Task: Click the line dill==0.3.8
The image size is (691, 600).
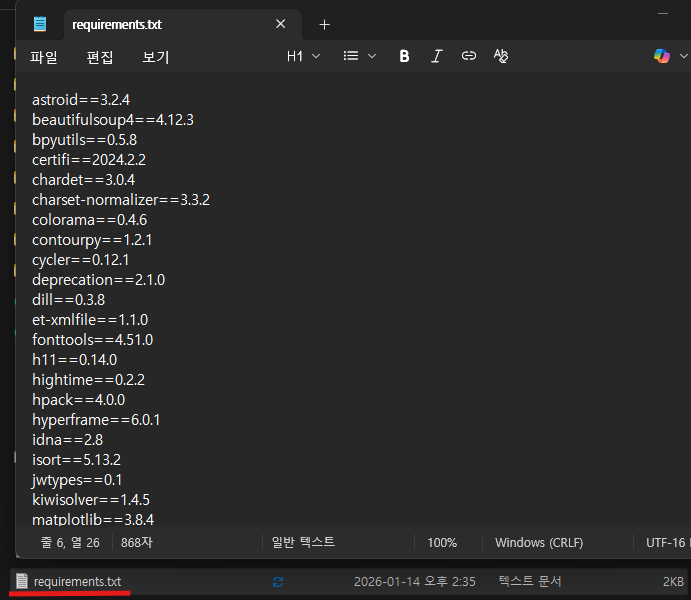Action: pos(68,300)
